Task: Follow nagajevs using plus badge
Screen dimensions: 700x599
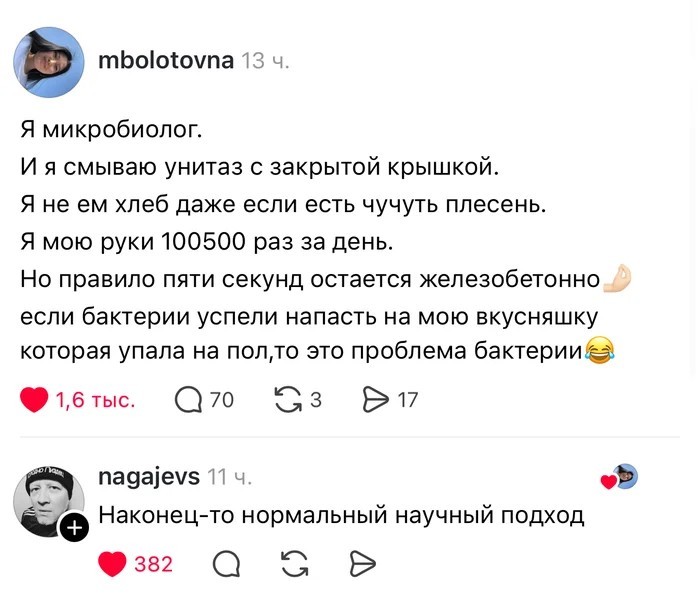Action: (x=74, y=530)
